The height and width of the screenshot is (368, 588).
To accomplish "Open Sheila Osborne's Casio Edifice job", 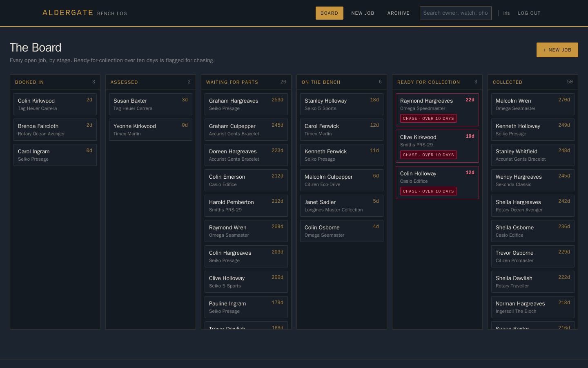I will tap(533, 231).
